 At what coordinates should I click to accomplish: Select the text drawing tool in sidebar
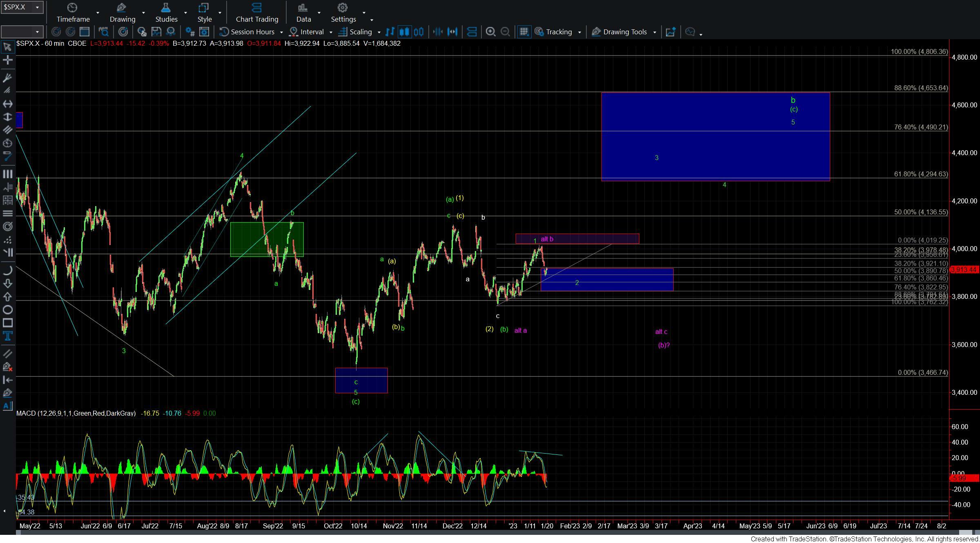(x=7, y=336)
